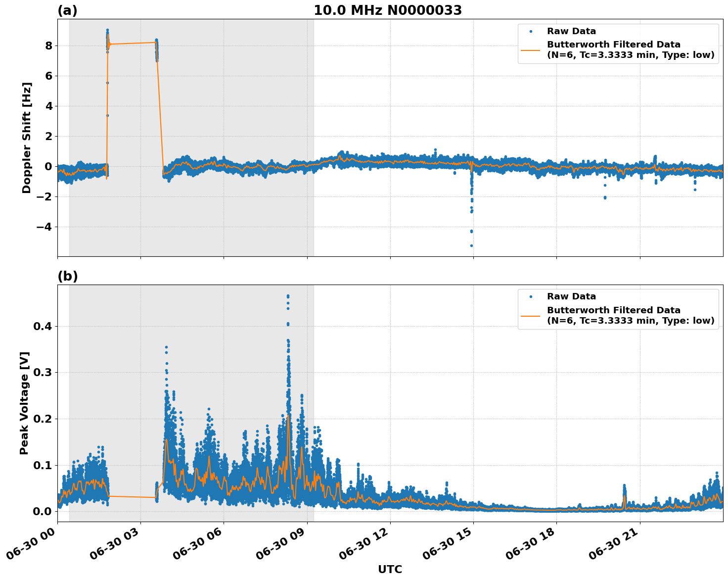Image resolution: width=728 pixels, height=580 pixels.
Task: Select the blue Raw Data marker in panel (a) legend
Action: (531, 31)
